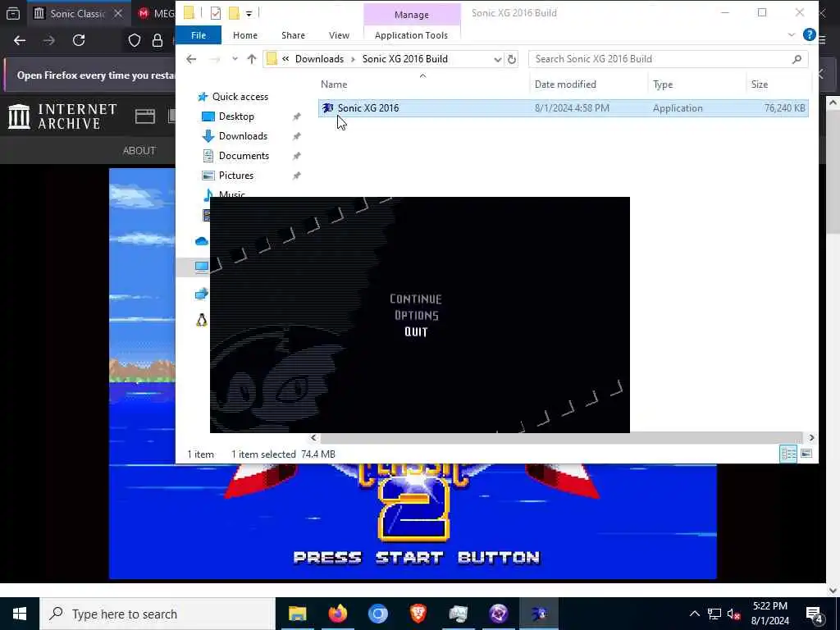Open OneDrive in the navigation pane
This screenshot has width=840, height=630.
coord(202,242)
